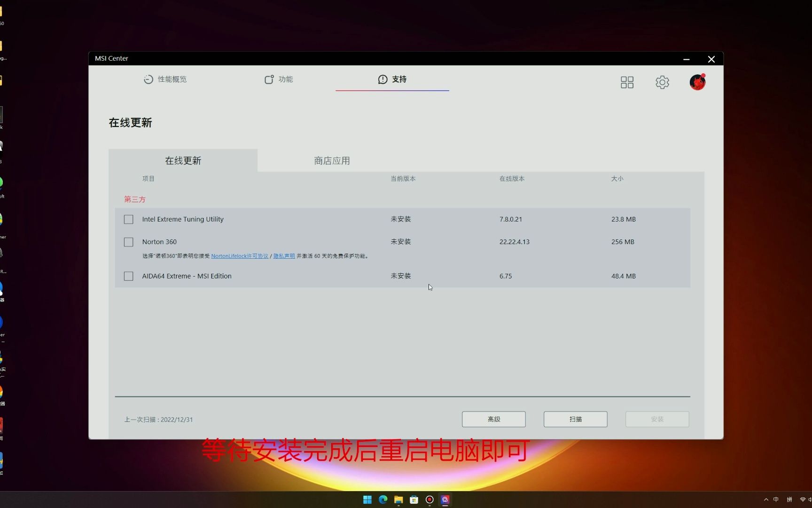Open the 性能概览 tab
Viewport: 812px width, 508px height.
tap(165, 79)
